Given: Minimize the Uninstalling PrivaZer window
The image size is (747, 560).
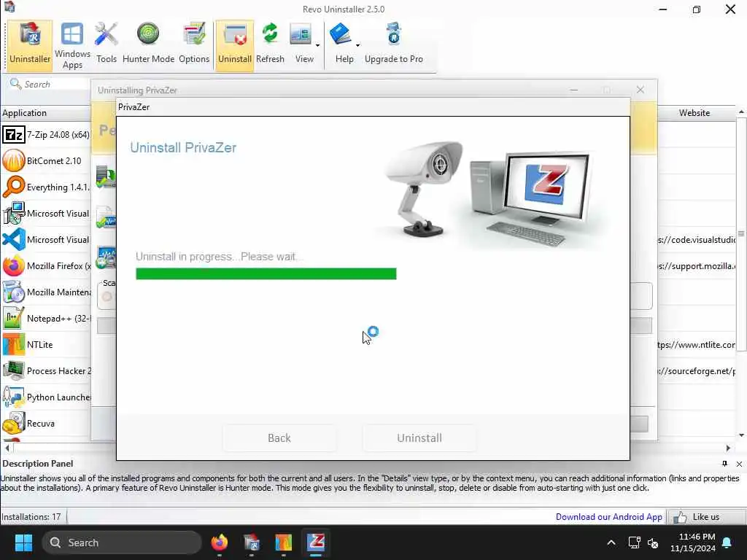Looking at the screenshot, I should (574, 90).
